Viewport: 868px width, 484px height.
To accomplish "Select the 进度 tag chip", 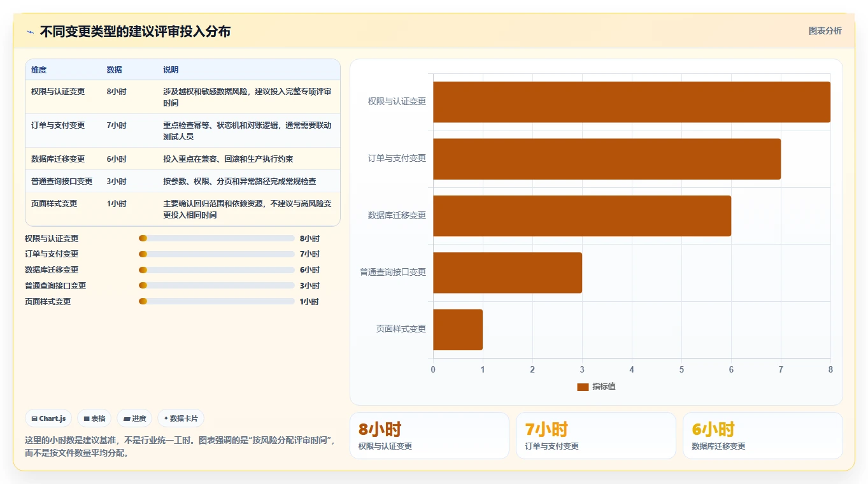I will (x=135, y=418).
